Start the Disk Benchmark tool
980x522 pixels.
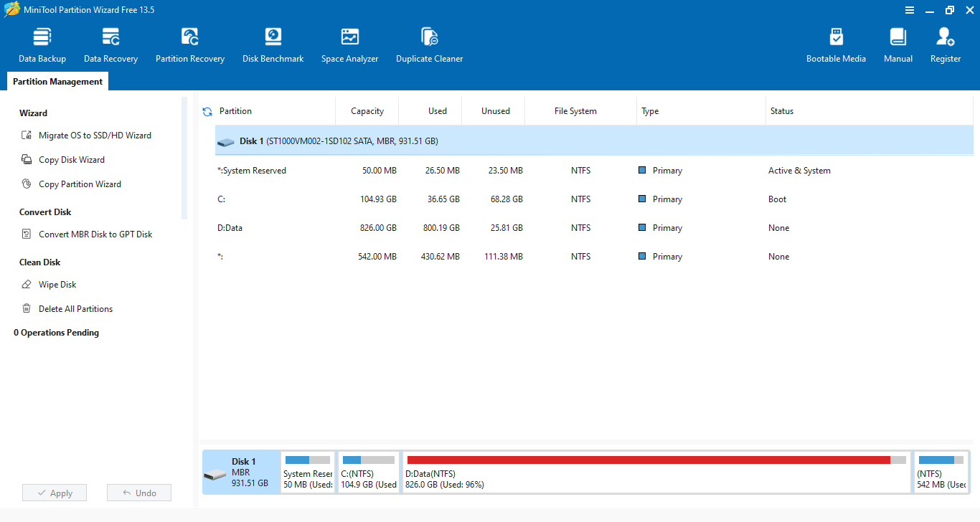coord(273,45)
